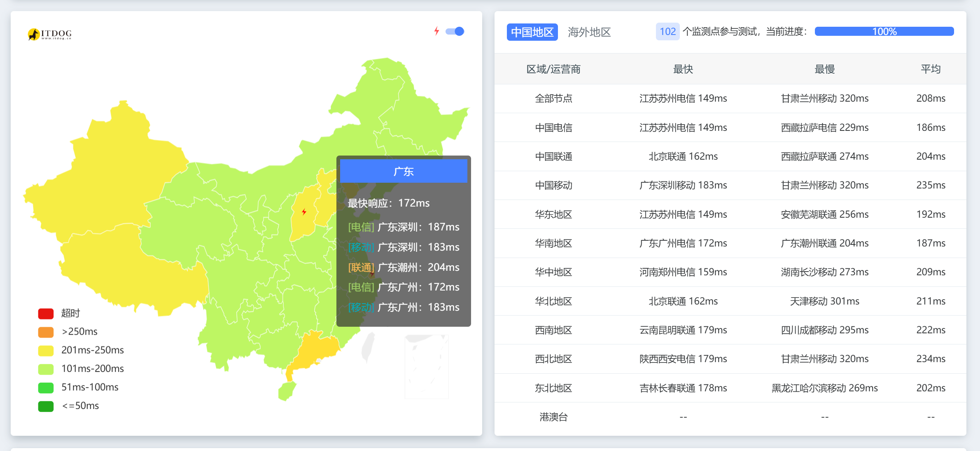Click 云南昆明联通 179ms cell

[683, 330]
